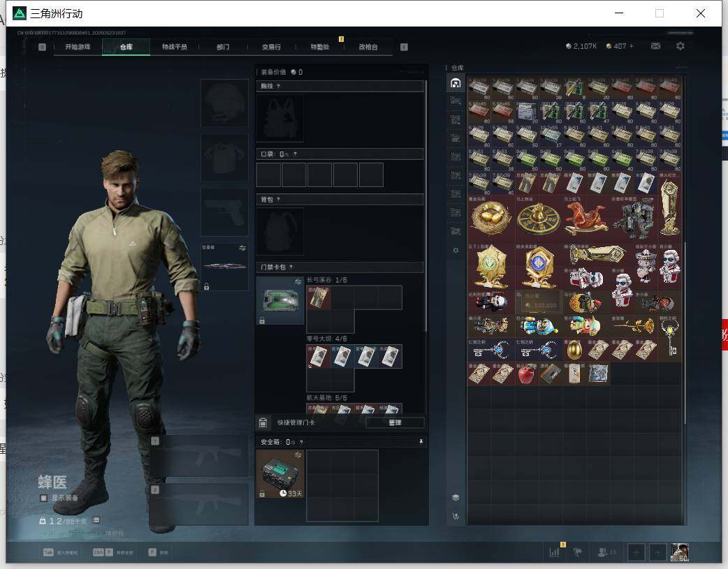Select the main warehouse container icon
Viewport: 728px width, 569px height.
pos(456,83)
